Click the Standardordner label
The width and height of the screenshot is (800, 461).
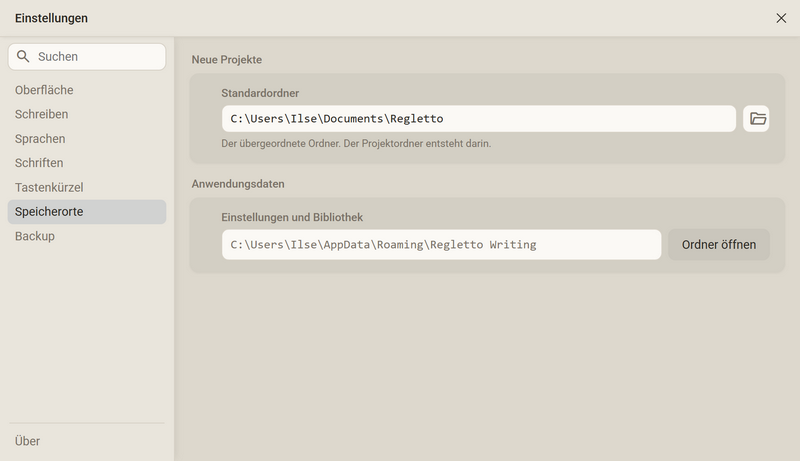pyautogui.click(x=260, y=93)
